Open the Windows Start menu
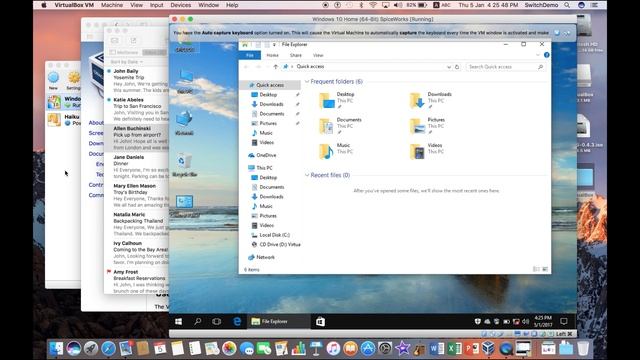 [178, 322]
